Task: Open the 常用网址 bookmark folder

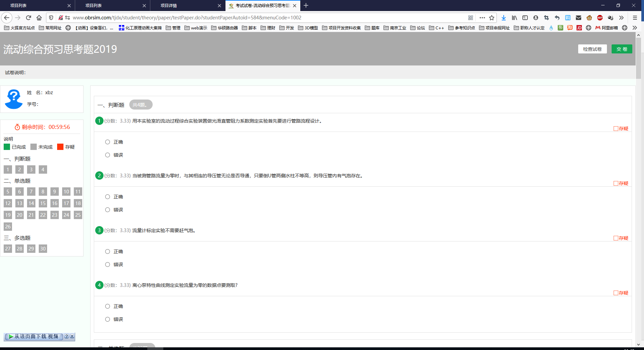Action: [x=50, y=28]
